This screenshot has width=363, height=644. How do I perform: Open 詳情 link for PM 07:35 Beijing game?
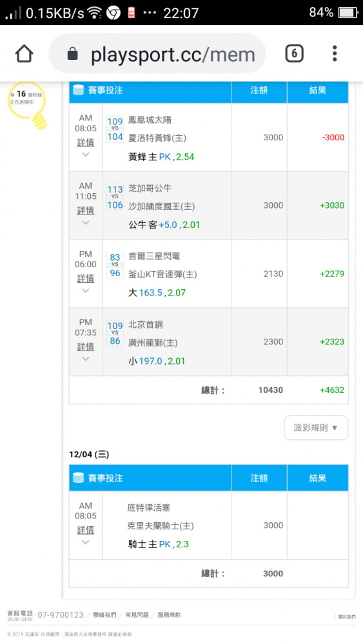click(86, 346)
